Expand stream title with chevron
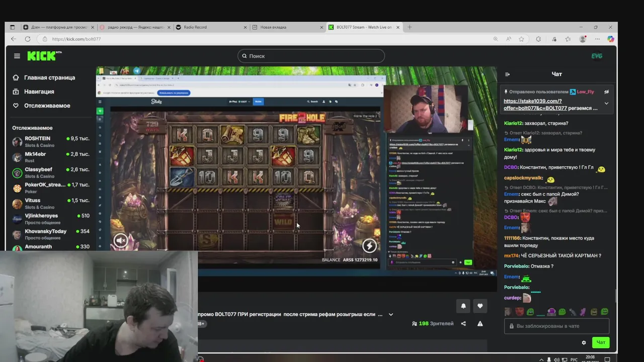 (390, 315)
